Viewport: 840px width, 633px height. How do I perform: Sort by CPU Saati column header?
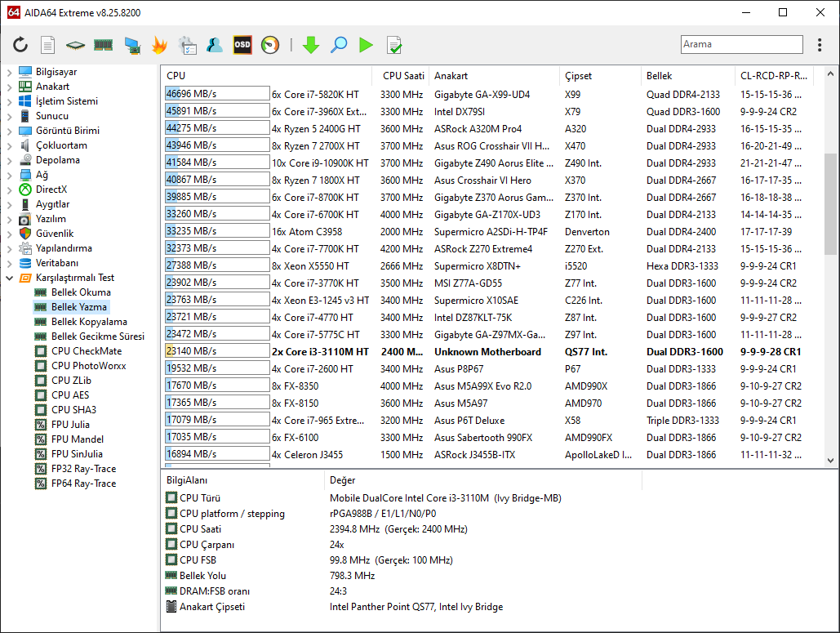pyautogui.click(x=401, y=76)
